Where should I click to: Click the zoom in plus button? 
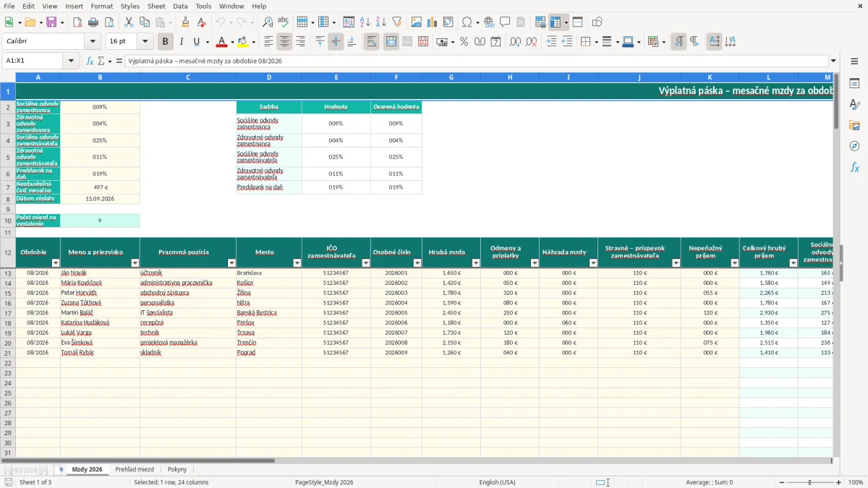coord(839,482)
